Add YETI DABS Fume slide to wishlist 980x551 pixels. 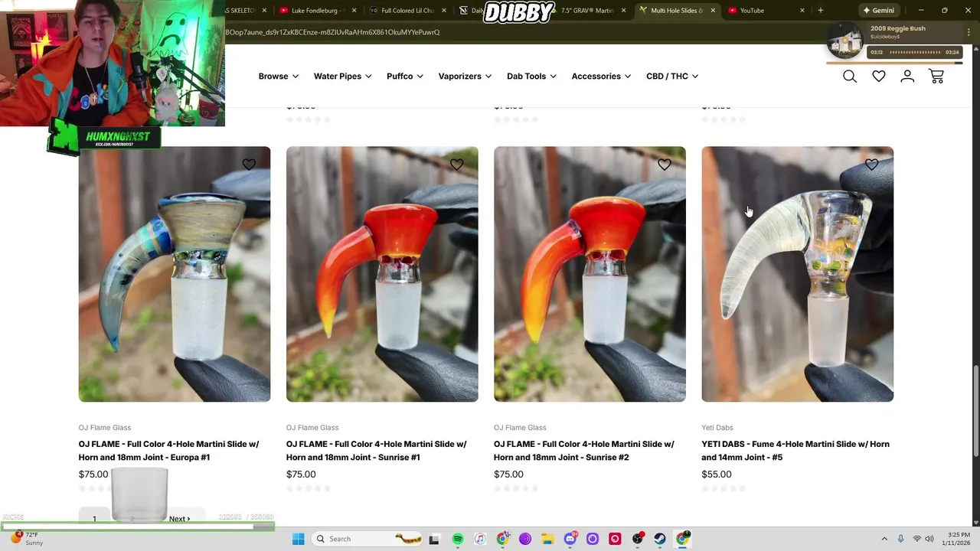pyautogui.click(x=871, y=165)
